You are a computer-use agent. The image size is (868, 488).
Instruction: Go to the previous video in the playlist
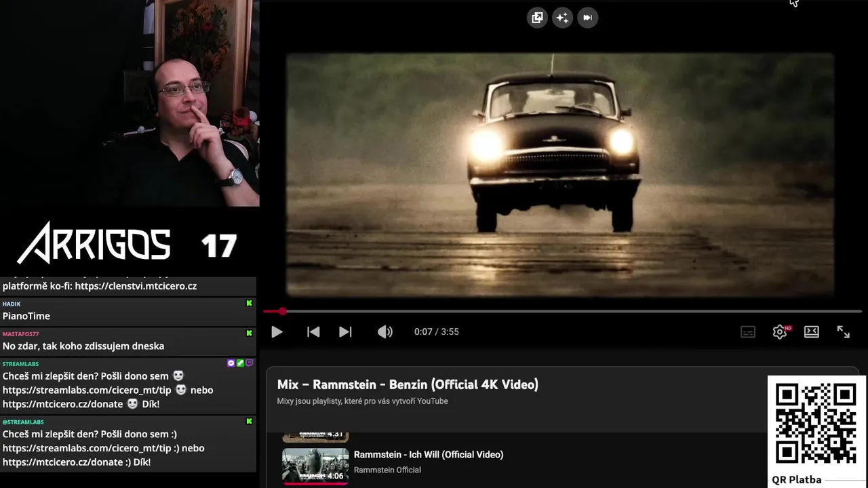click(x=313, y=331)
